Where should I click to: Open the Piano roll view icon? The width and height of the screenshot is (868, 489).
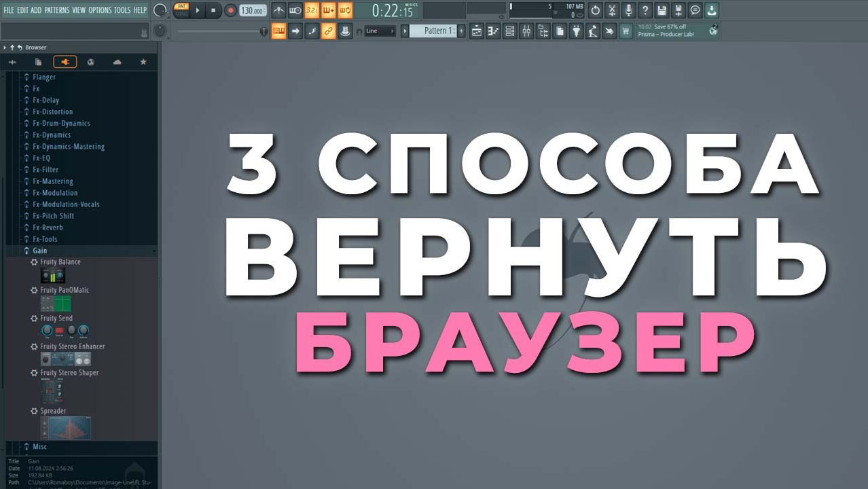coord(493,31)
